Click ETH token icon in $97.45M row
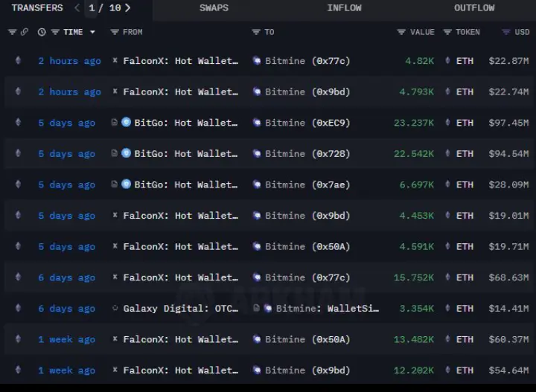The width and height of the screenshot is (536, 392). coord(447,122)
